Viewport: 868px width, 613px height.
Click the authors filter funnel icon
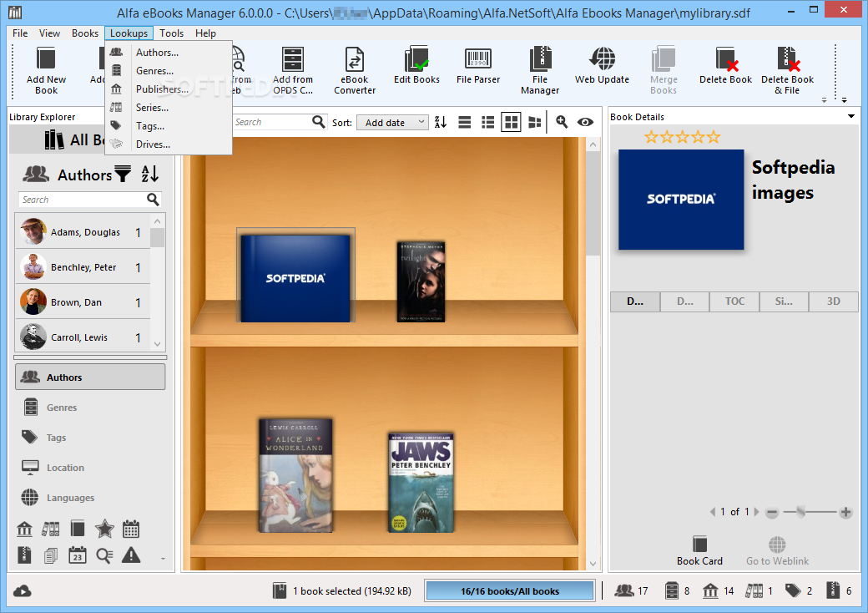point(123,174)
